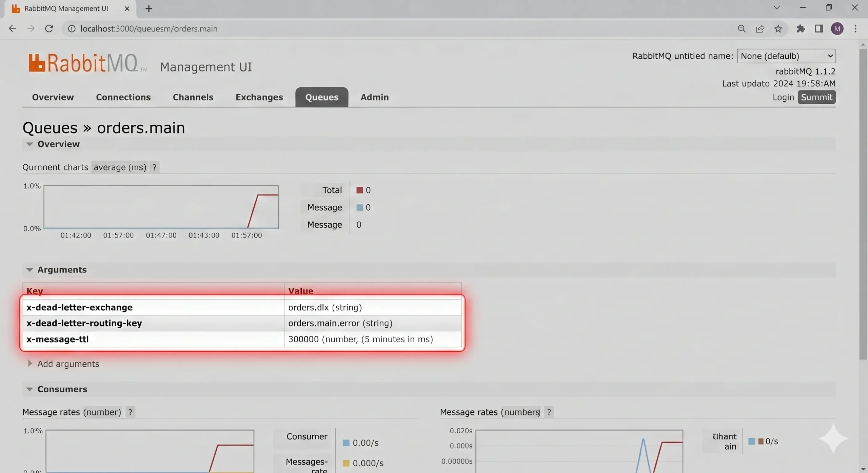Click the Last update timestamp
868x473 pixels.
[779, 83]
